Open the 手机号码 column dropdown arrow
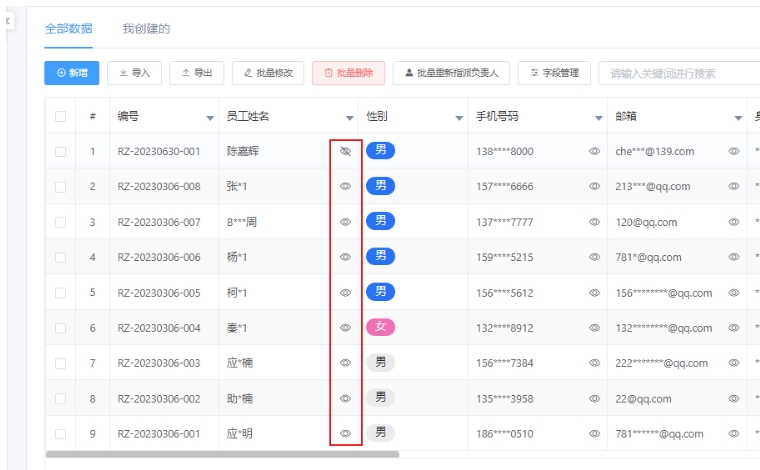Screen dimensions: 760x470 (598, 118)
